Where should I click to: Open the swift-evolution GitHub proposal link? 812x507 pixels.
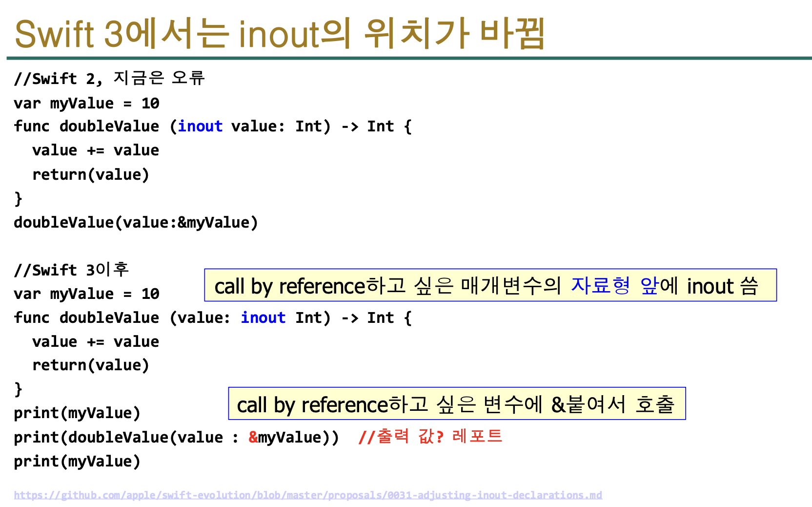click(x=308, y=495)
